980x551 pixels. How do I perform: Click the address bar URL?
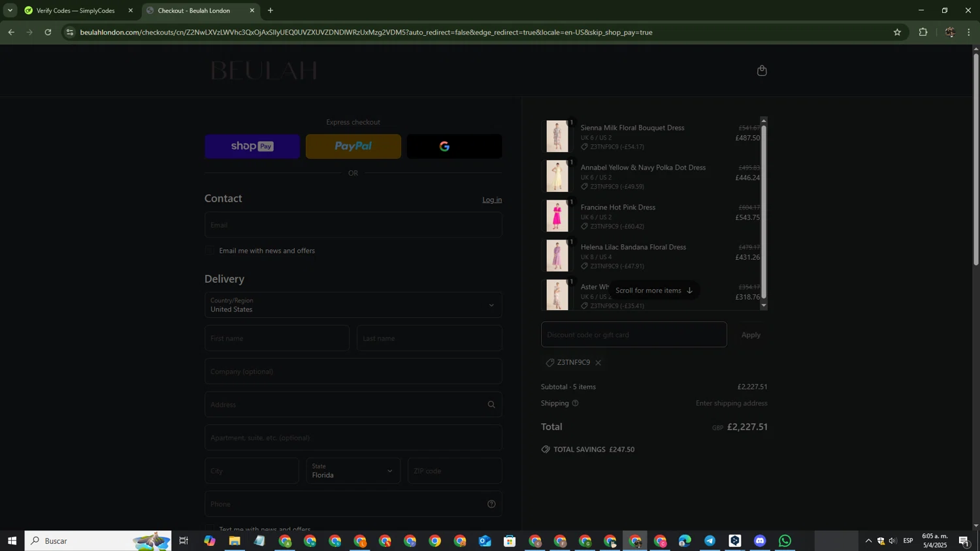coord(366,32)
